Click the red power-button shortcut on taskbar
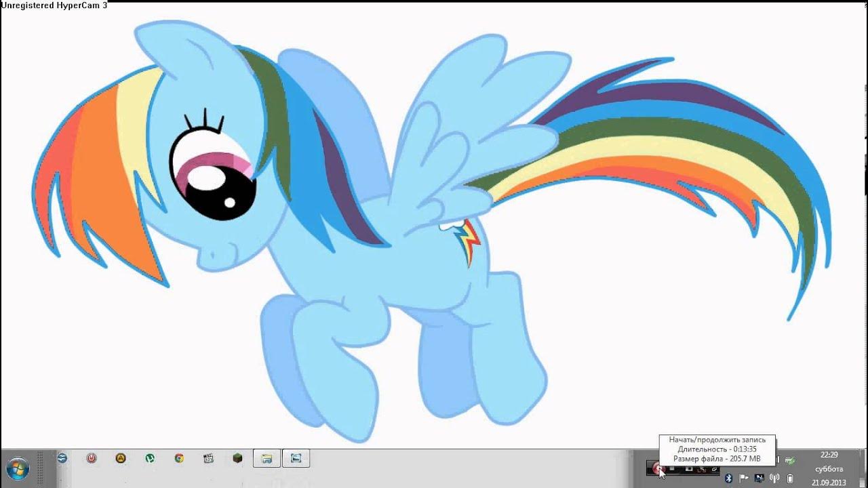Image resolution: width=868 pixels, height=488 pixels. click(92, 458)
